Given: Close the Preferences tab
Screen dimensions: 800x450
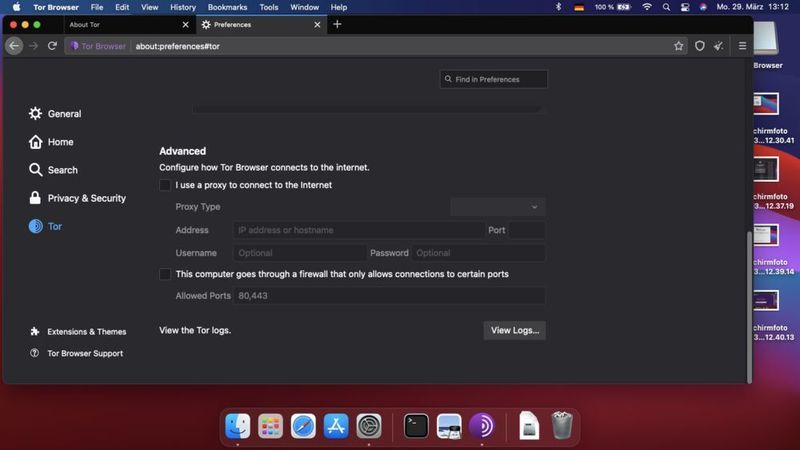Looking at the screenshot, I should coord(317,24).
